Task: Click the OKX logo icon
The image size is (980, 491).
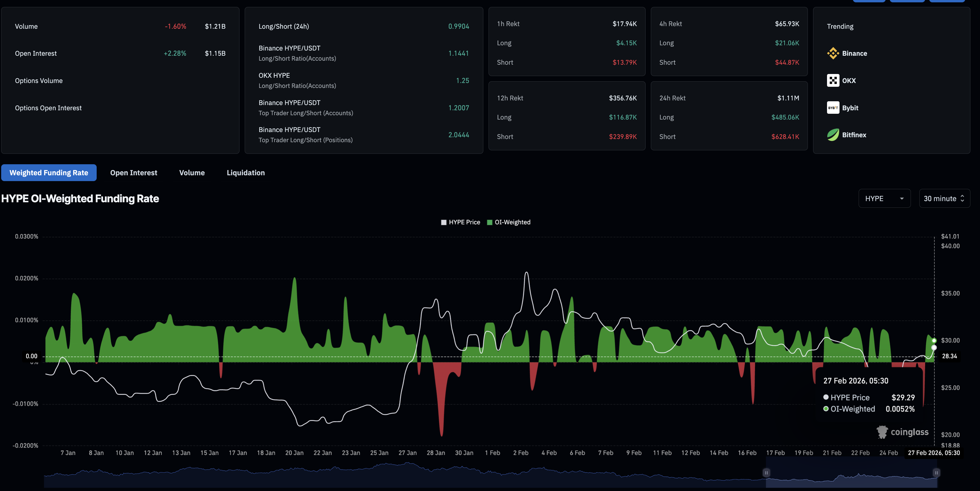Action: coord(833,81)
